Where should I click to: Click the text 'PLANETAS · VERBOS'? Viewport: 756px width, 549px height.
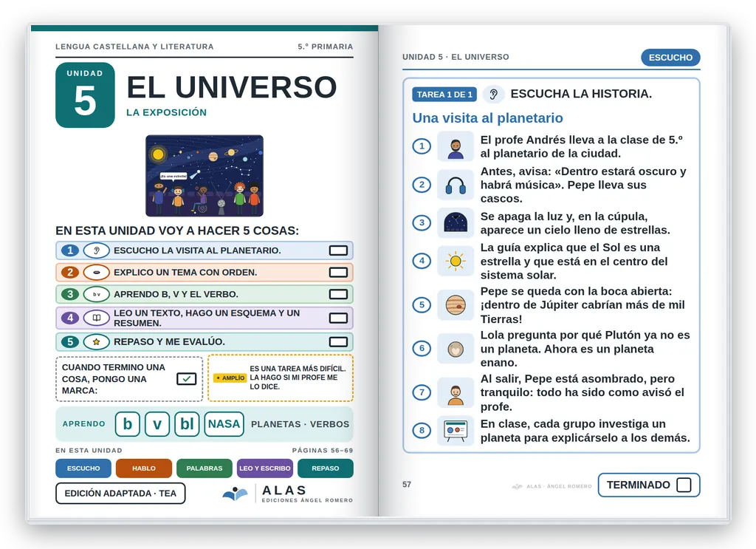pyautogui.click(x=300, y=424)
